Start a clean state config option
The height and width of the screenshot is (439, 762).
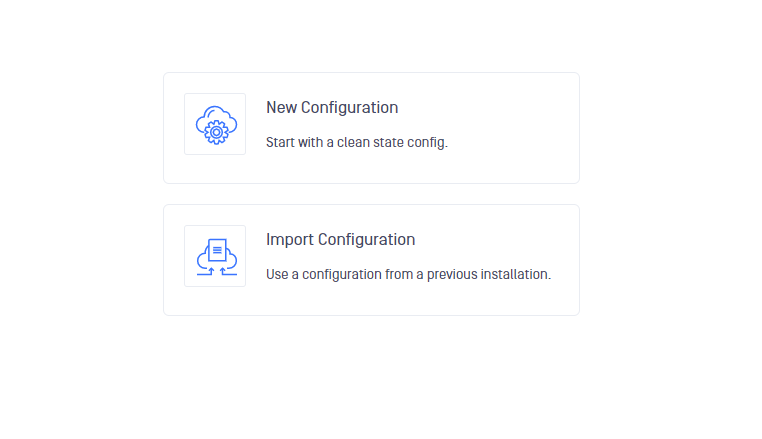tap(371, 128)
